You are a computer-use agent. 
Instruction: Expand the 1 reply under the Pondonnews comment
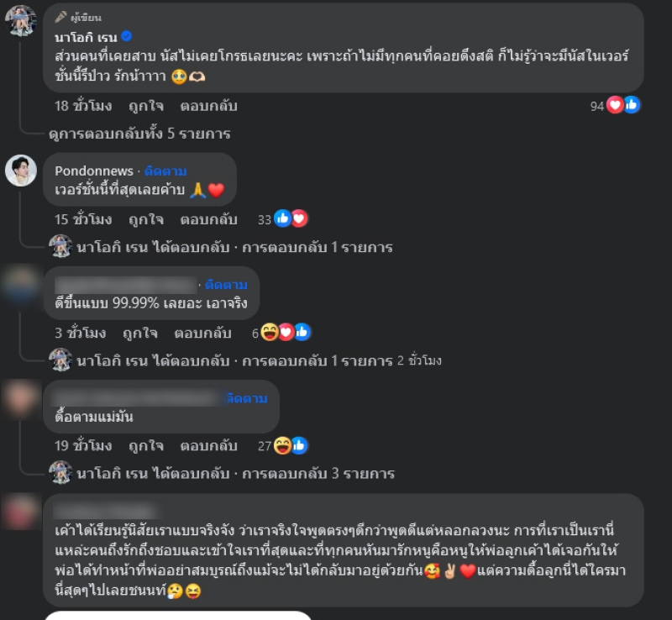pos(234,247)
